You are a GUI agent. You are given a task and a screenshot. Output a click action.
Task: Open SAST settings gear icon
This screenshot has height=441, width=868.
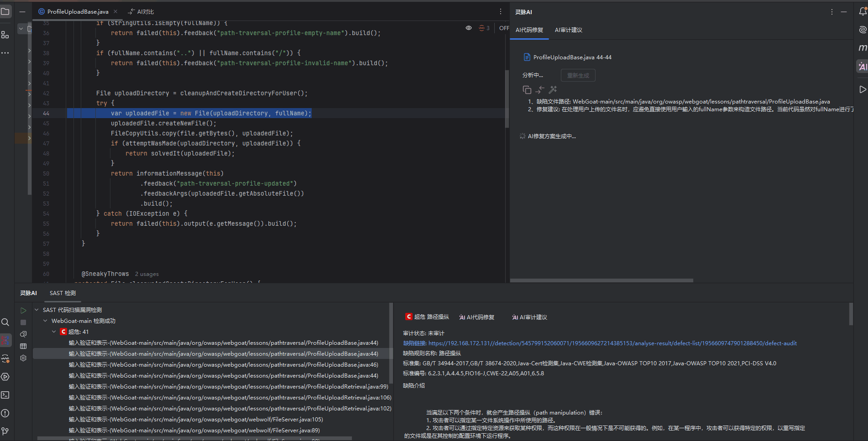point(23,358)
